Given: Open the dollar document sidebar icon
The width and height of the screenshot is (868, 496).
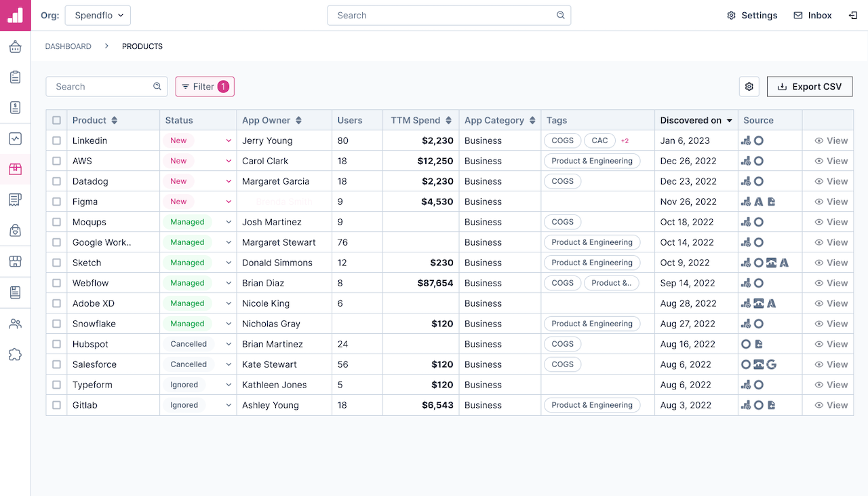Looking at the screenshot, I should pyautogui.click(x=15, y=108).
